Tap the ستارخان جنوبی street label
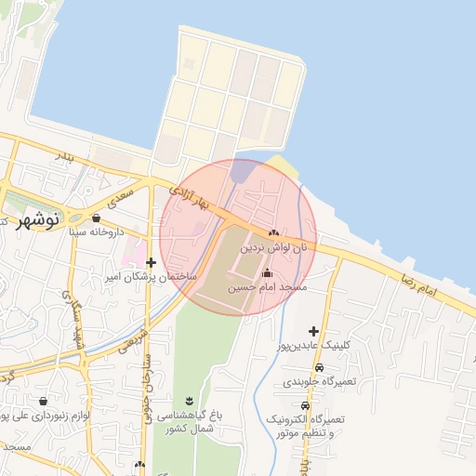Image resolution: width=476 pixels, height=476 pixels. point(148,389)
